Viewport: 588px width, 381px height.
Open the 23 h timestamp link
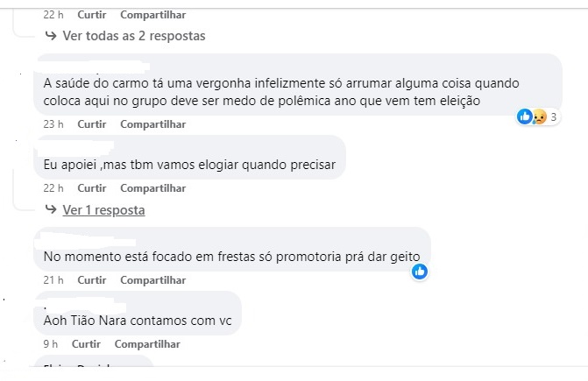(53, 124)
